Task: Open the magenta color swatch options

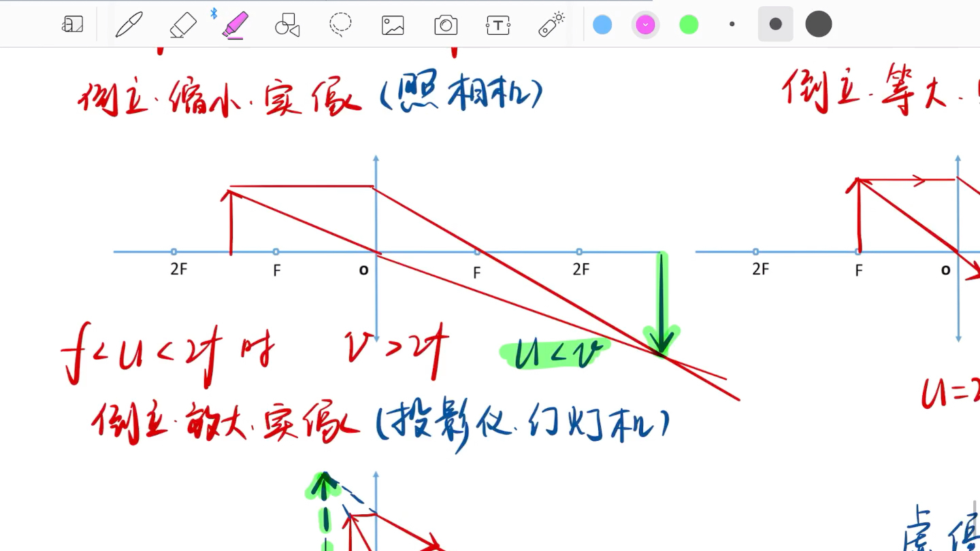Action: pos(645,25)
